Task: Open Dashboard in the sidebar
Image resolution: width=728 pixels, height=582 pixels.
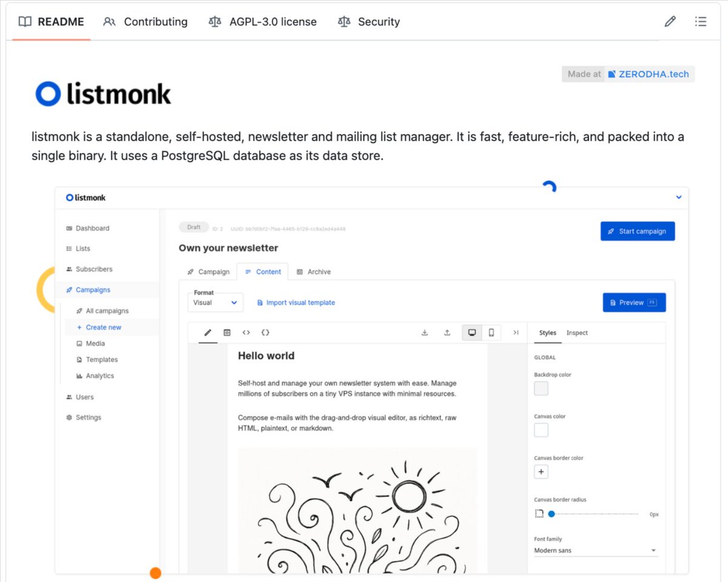Action: [x=88, y=229]
